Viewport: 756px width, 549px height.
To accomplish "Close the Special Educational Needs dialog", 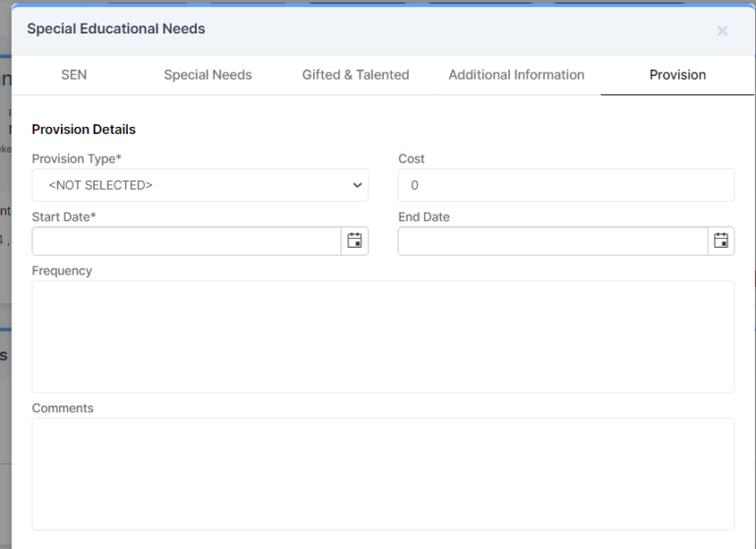I will coord(722,30).
